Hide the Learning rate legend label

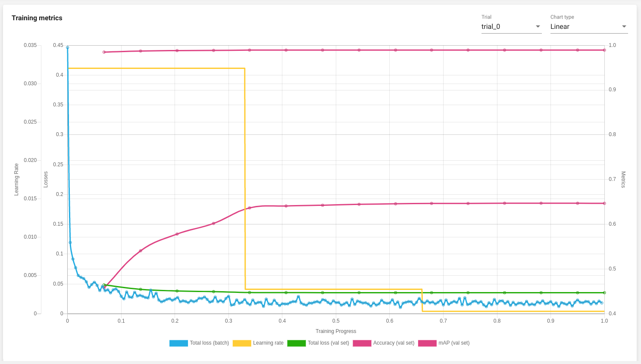[x=268, y=343]
